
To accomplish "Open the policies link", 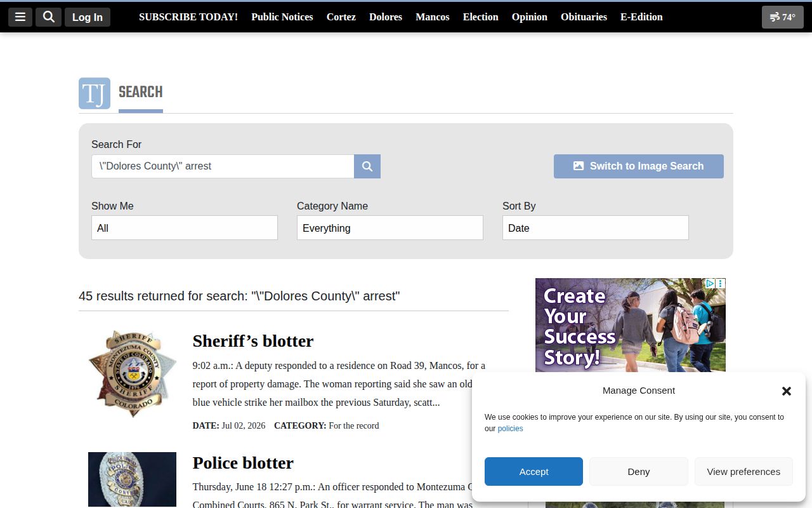I will pyautogui.click(x=511, y=429).
